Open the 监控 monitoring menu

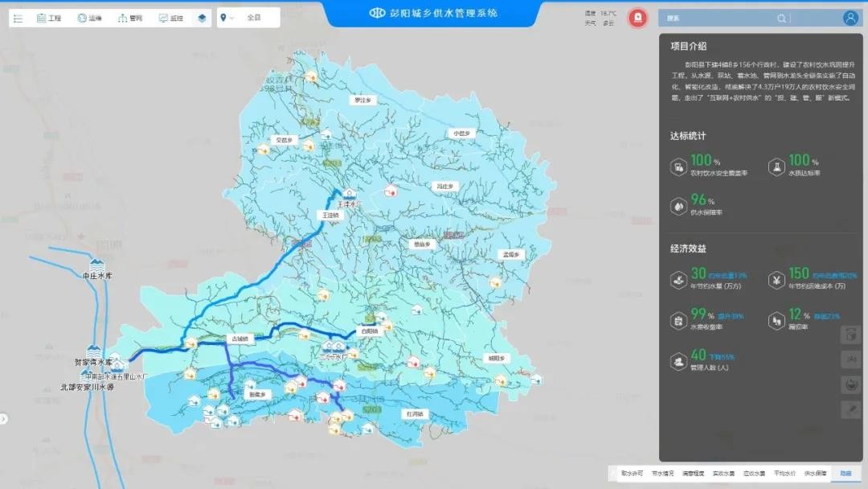coord(170,18)
